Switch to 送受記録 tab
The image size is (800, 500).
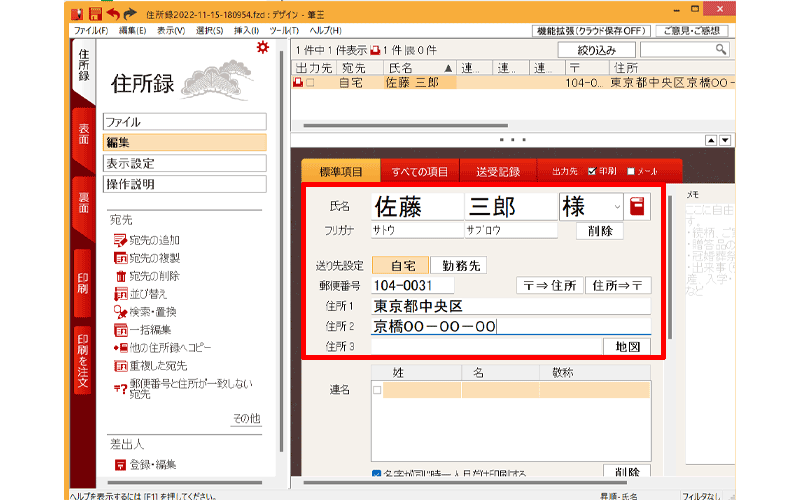coord(498,171)
